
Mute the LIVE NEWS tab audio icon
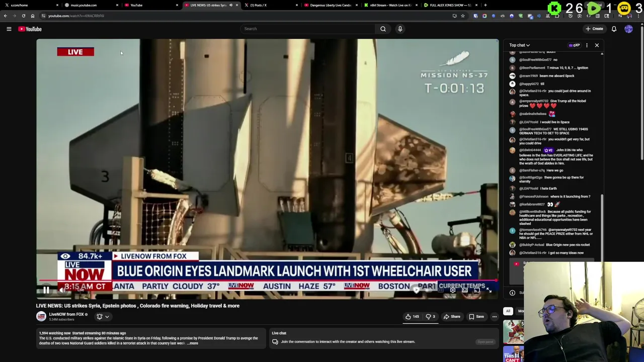click(230, 5)
